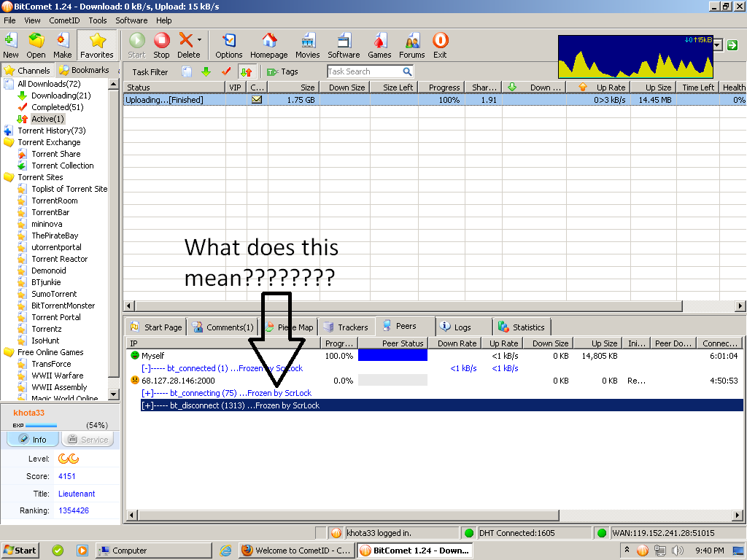Open the Start Page tab
This screenshot has height=560, width=747.
click(x=156, y=327)
